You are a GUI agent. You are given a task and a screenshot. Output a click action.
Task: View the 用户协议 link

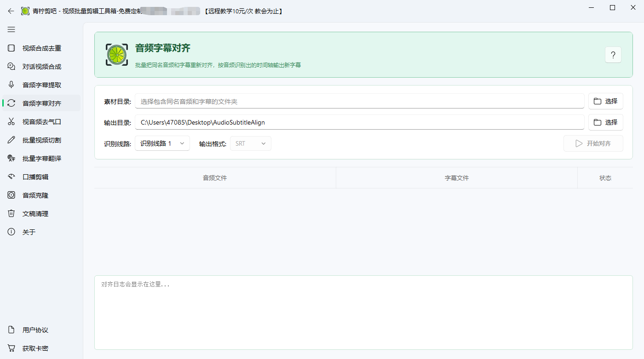[x=41, y=330]
